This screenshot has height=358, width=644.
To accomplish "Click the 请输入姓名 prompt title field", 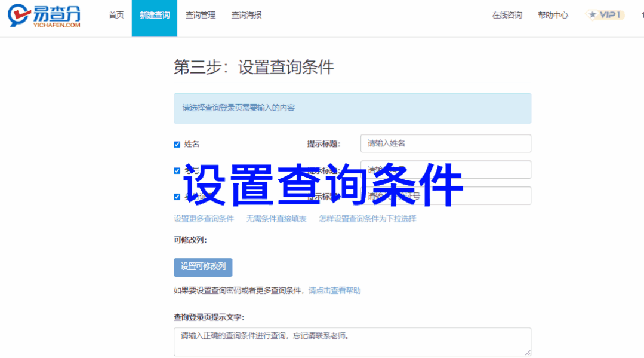I will click(x=445, y=143).
